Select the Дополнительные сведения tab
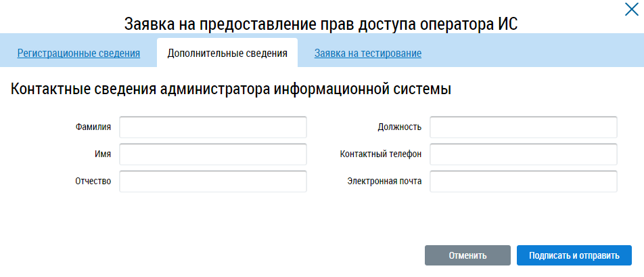 point(227,53)
